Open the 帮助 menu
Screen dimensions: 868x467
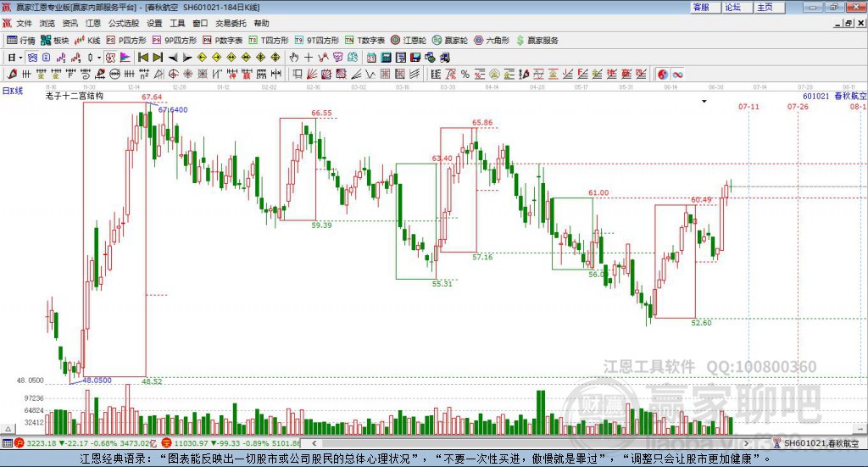(261, 23)
